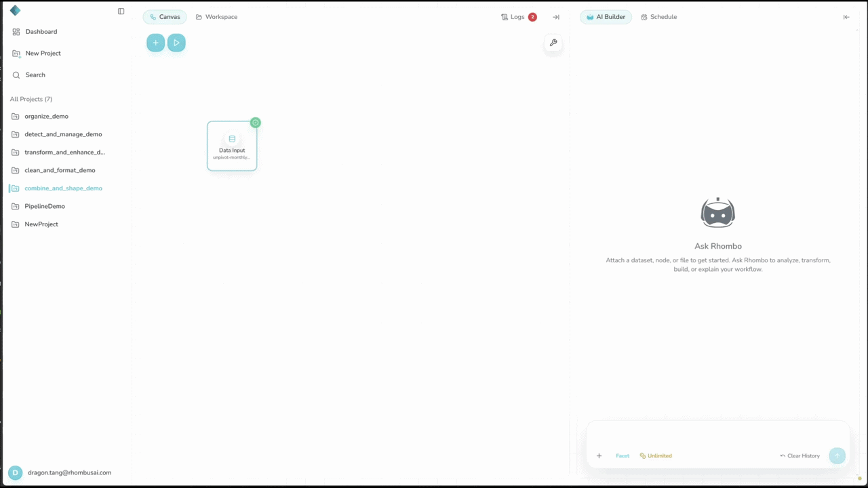Open the canvas wrench tools icon
Screen dimensions: 868x488
coord(553,43)
